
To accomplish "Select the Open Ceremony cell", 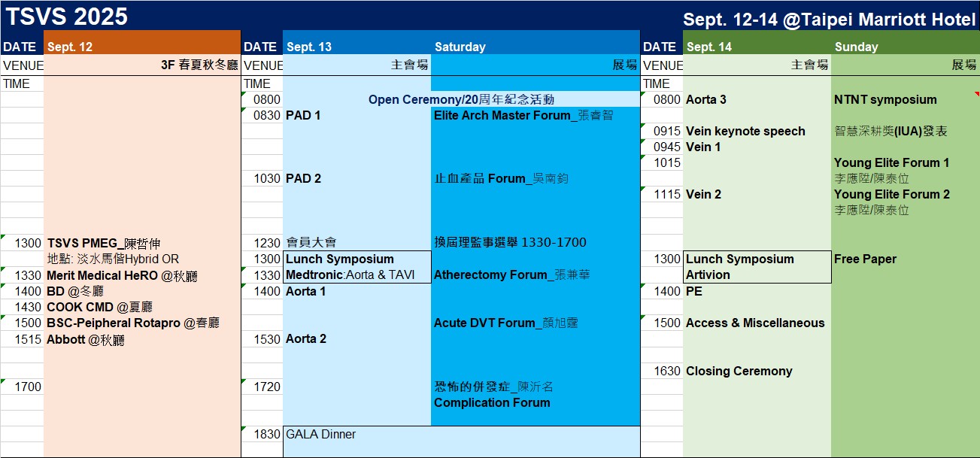I will (461, 99).
